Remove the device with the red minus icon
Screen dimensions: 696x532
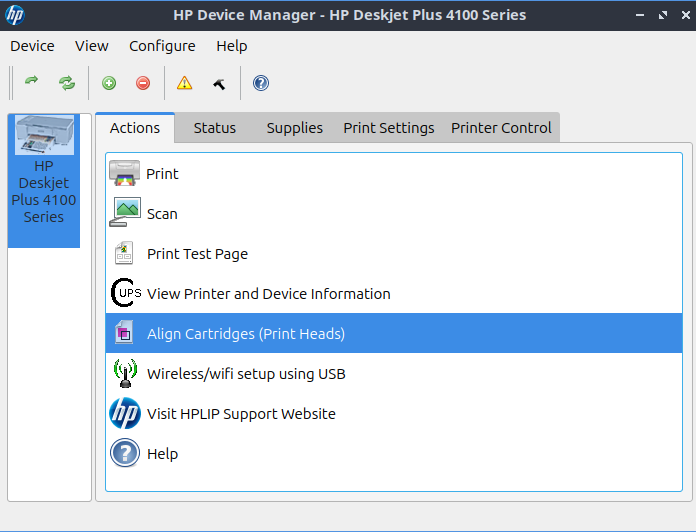click(143, 83)
